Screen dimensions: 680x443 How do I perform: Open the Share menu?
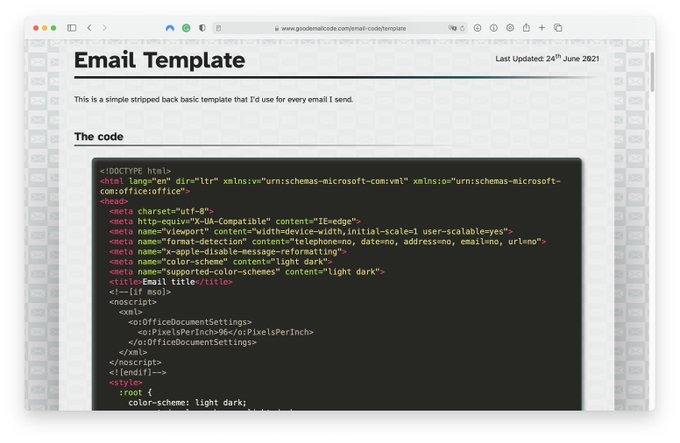pos(526,27)
